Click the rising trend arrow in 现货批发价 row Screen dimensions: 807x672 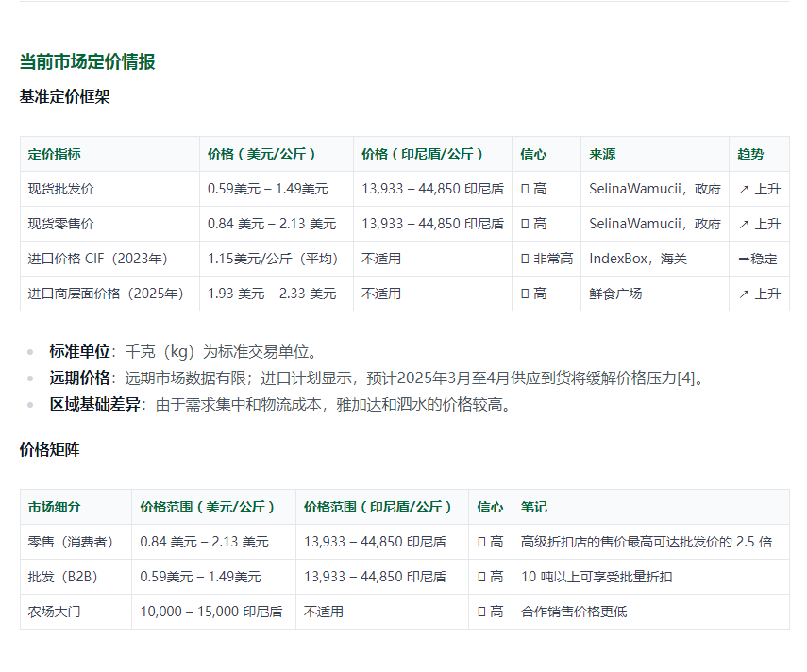(x=744, y=189)
